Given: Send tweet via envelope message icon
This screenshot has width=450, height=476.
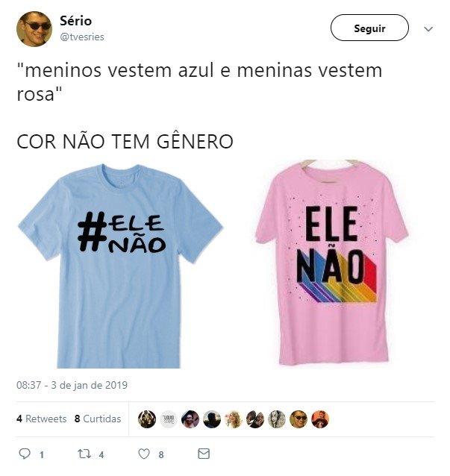Looking at the screenshot, I should point(204,454).
